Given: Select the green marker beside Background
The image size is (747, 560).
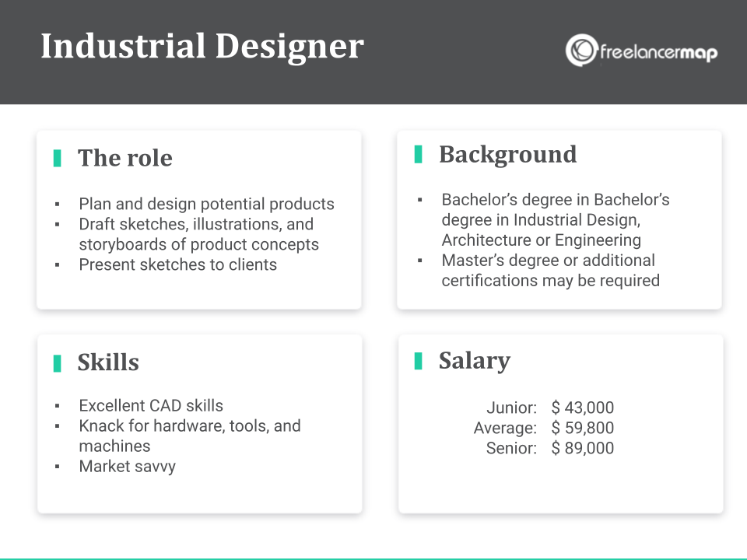Looking at the screenshot, I should (419, 154).
